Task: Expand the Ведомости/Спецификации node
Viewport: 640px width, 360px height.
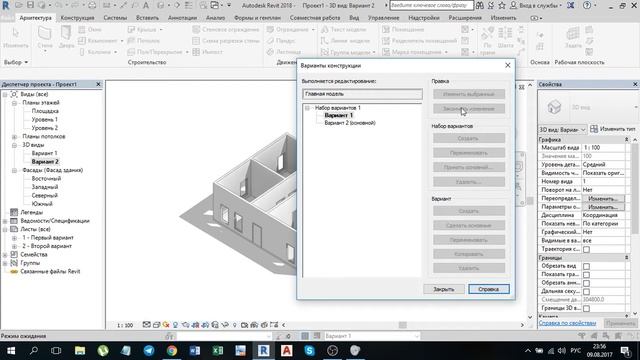Action: (x=5, y=221)
